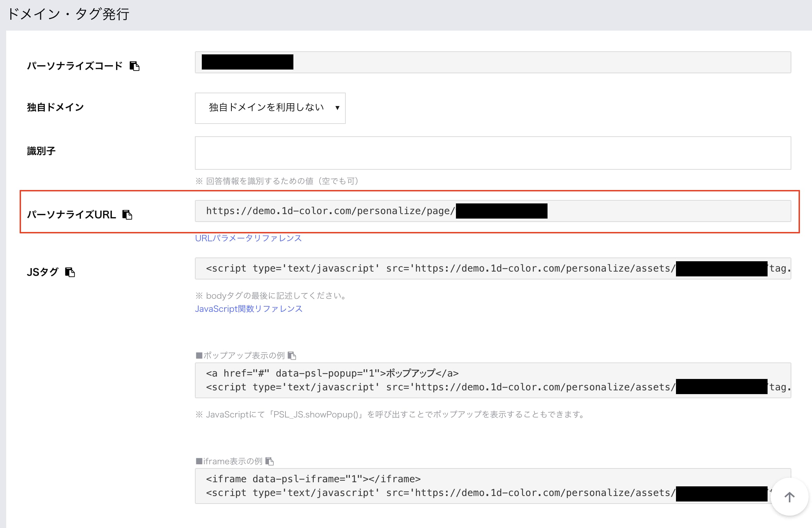Image resolution: width=812 pixels, height=528 pixels.
Task: Click the iframe example code box
Action: click(493, 486)
